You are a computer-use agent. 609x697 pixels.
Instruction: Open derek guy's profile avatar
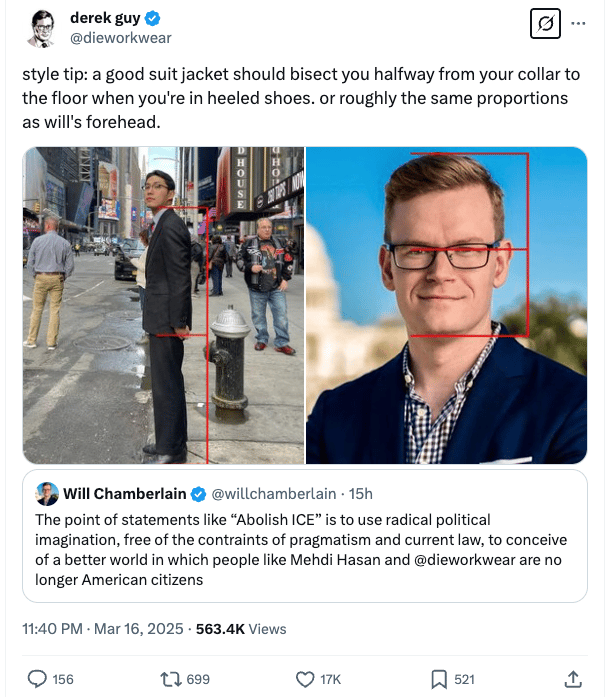click(42, 28)
